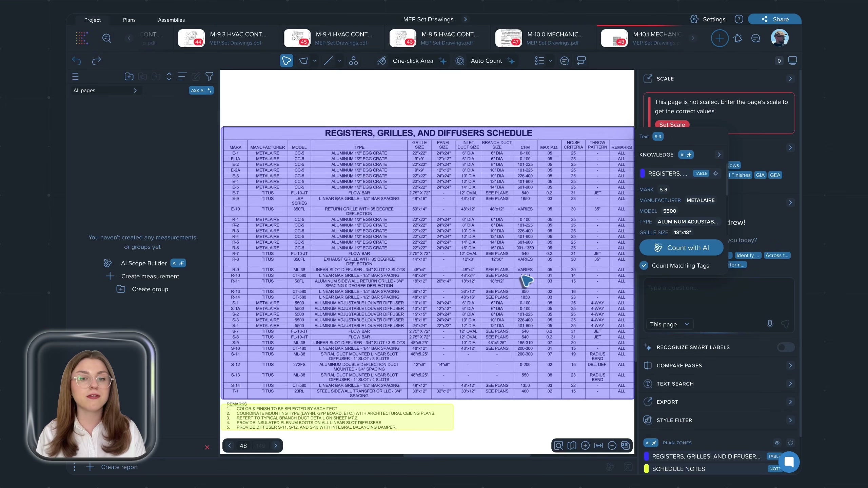Open AI Scope Builder
This screenshot has width=868, height=488.
point(145,263)
